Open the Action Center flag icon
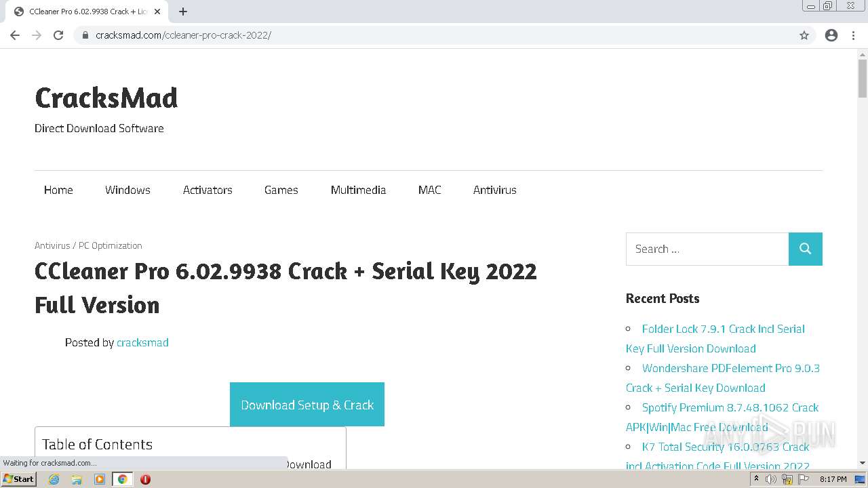This screenshot has width=868, height=488. 803,479
